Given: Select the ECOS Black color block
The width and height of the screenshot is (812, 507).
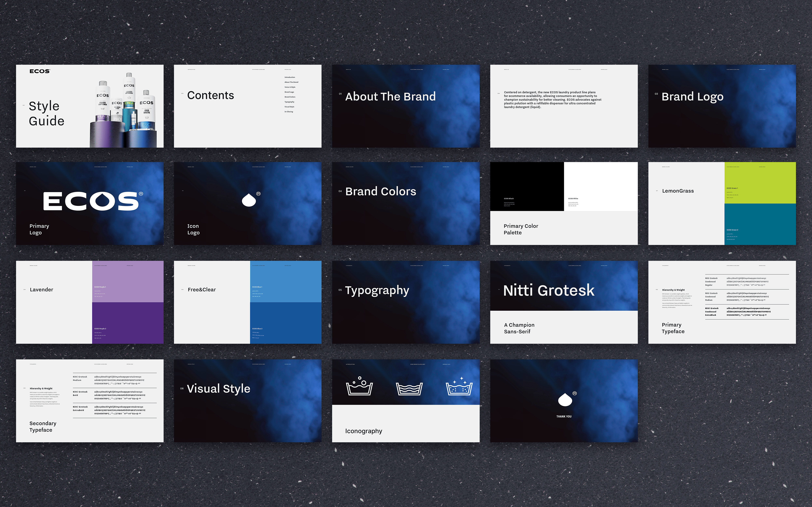Looking at the screenshot, I should [527, 186].
